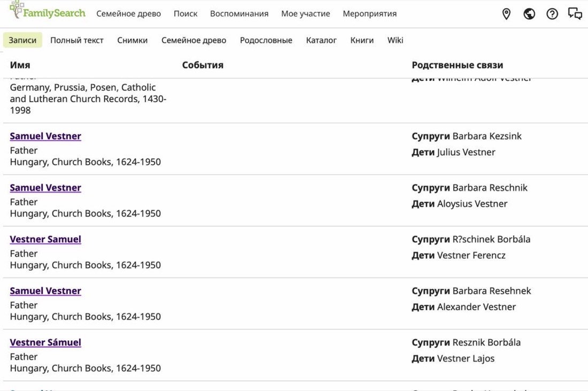Switch to the Полный текст tab
This screenshot has height=391, width=588.
77,40
